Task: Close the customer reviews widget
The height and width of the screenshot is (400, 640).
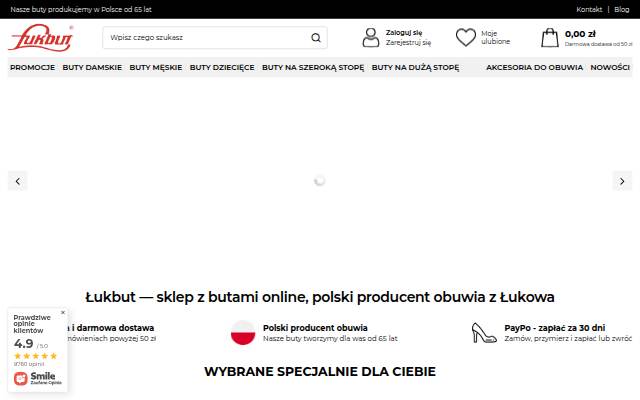Action: pos(63,312)
